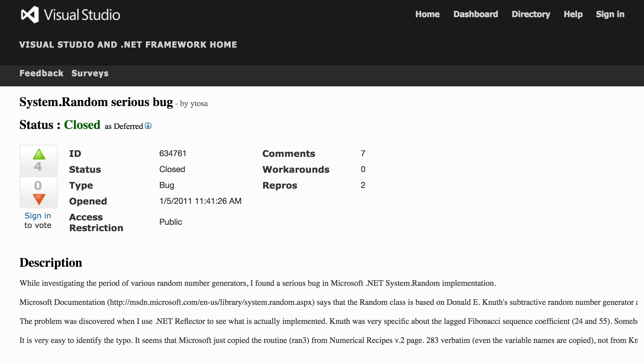Switch to the Feedback tab

(x=41, y=73)
